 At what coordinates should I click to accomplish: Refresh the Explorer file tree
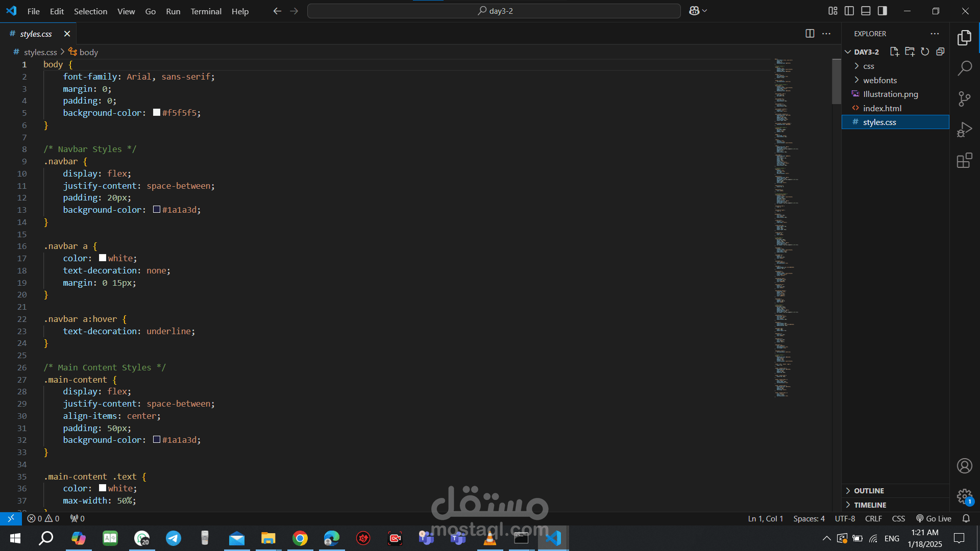point(925,52)
